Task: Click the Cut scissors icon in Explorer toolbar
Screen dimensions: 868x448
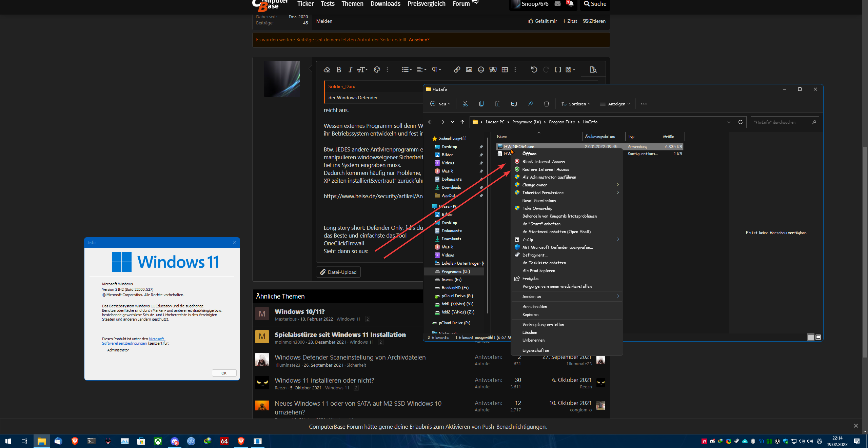Action: pyautogui.click(x=465, y=104)
